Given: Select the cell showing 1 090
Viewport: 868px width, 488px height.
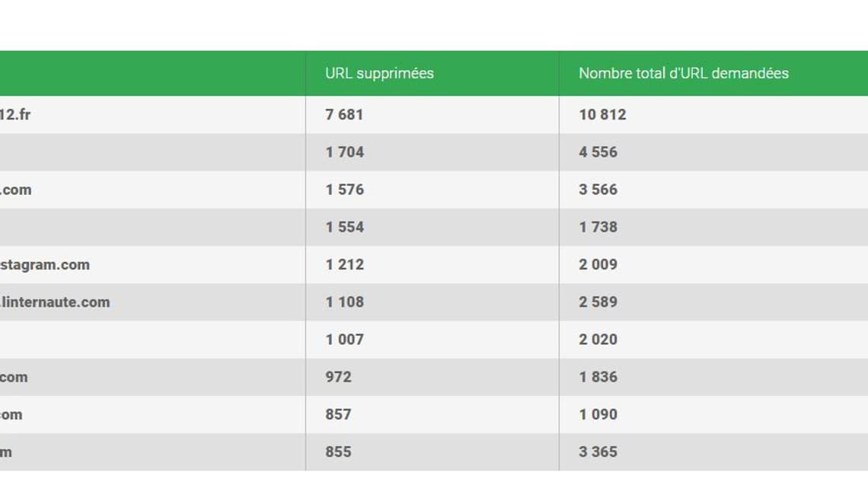Looking at the screenshot, I should click(x=598, y=414).
